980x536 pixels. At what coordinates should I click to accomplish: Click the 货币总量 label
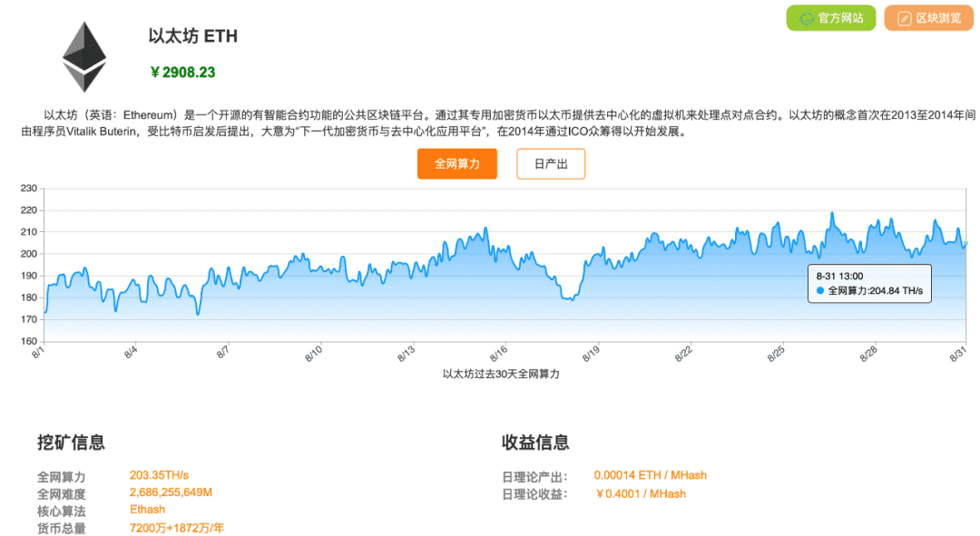(62, 529)
